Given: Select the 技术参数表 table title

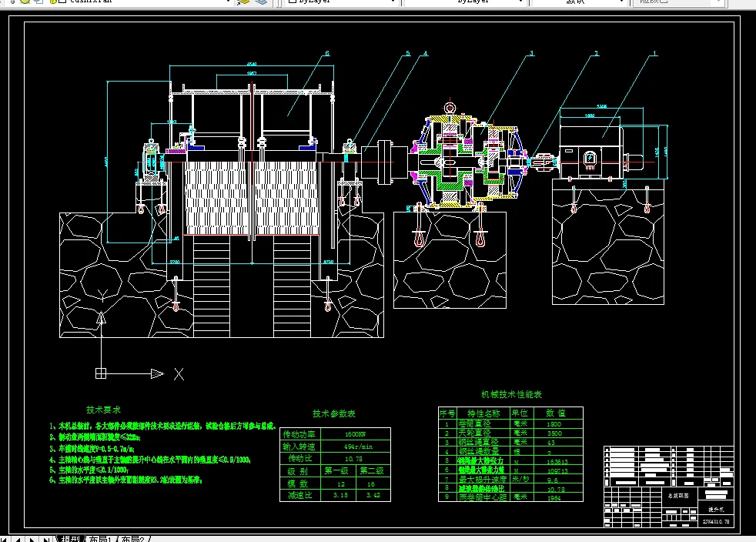Looking at the screenshot, I should click(333, 413).
